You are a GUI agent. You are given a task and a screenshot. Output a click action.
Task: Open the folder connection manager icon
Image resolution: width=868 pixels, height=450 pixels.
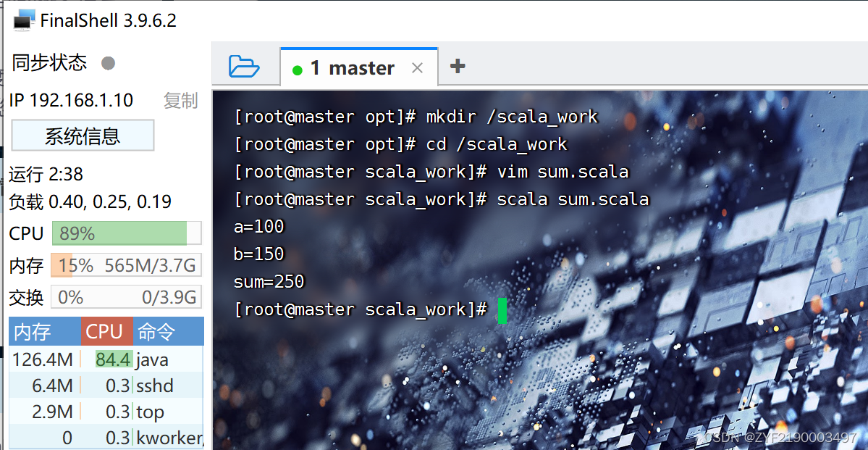(244, 67)
